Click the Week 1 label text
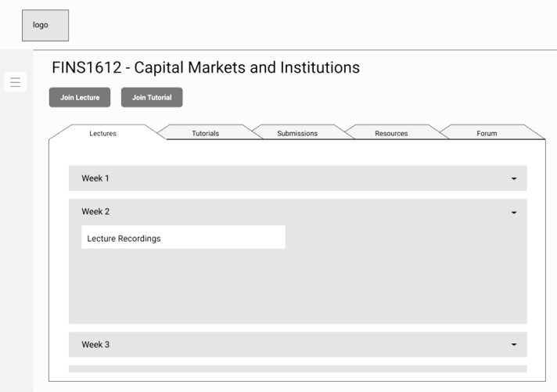Screen dimensions: 557x392 95,178
